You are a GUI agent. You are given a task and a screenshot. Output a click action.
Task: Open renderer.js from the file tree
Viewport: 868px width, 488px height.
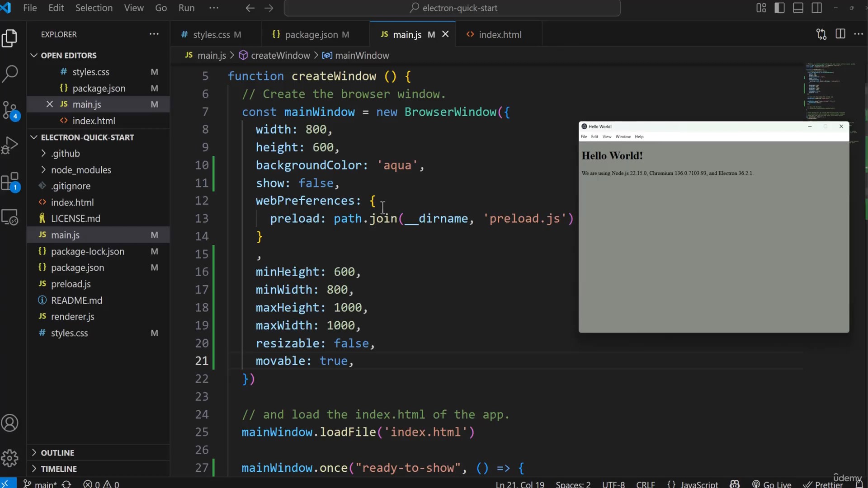(x=73, y=317)
